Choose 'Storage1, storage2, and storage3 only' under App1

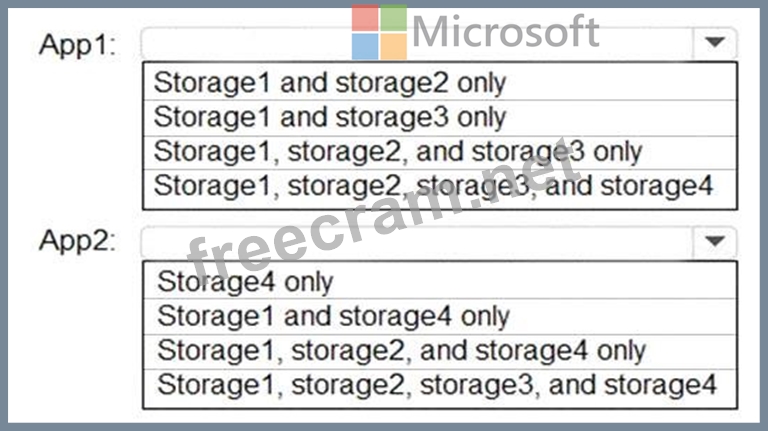tap(440, 152)
